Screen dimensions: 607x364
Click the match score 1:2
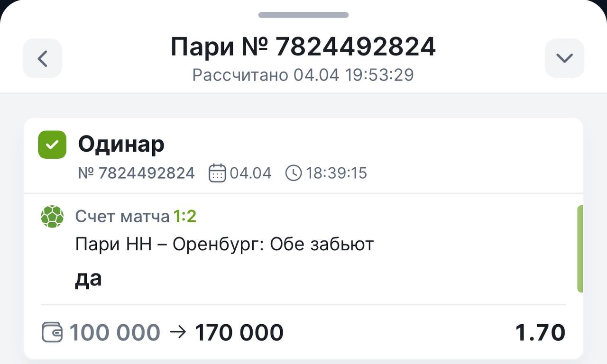click(x=185, y=217)
